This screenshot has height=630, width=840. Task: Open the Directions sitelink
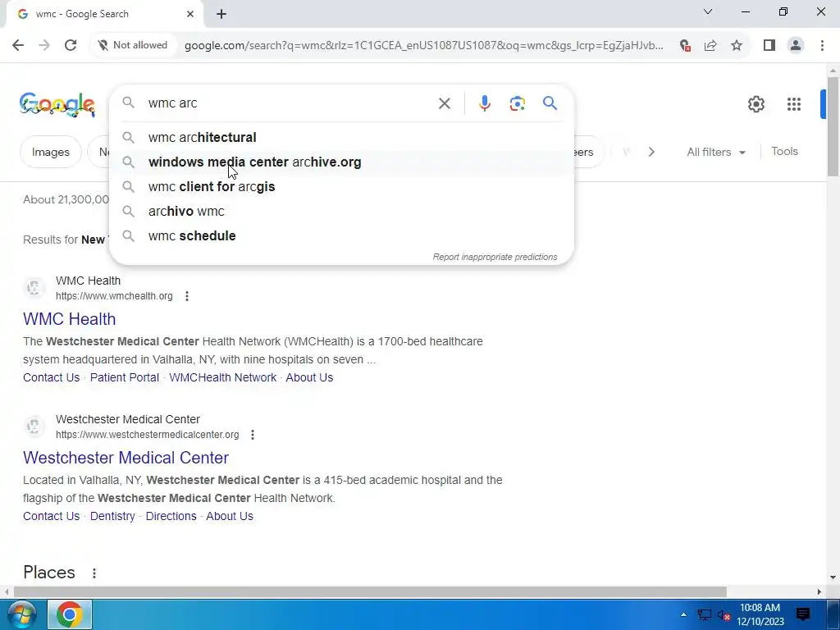171,516
